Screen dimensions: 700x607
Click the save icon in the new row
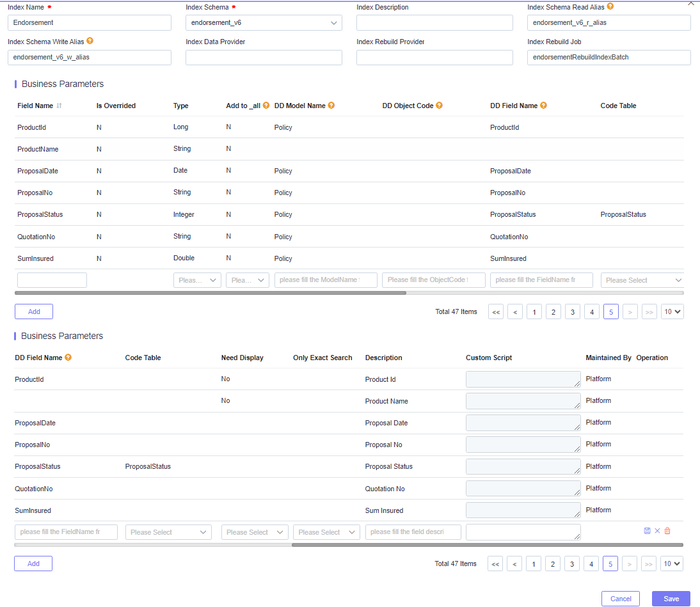pyautogui.click(x=647, y=531)
